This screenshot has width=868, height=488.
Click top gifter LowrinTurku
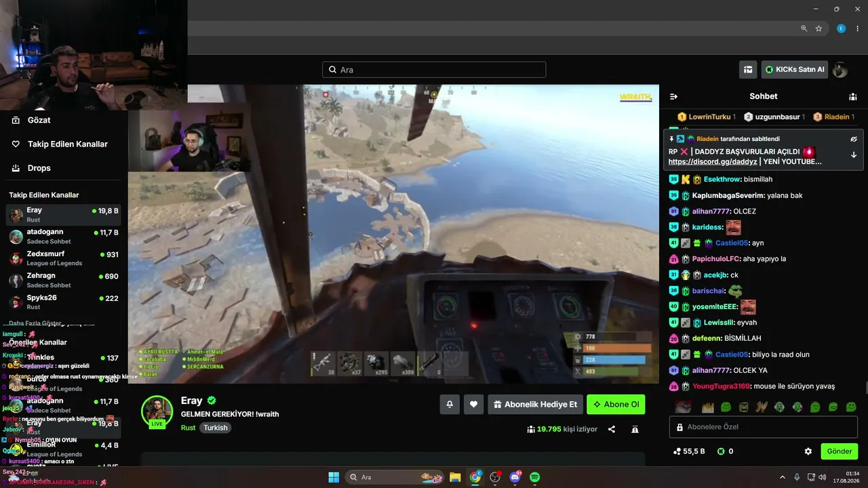pyautogui.click(x=707, y=117)
